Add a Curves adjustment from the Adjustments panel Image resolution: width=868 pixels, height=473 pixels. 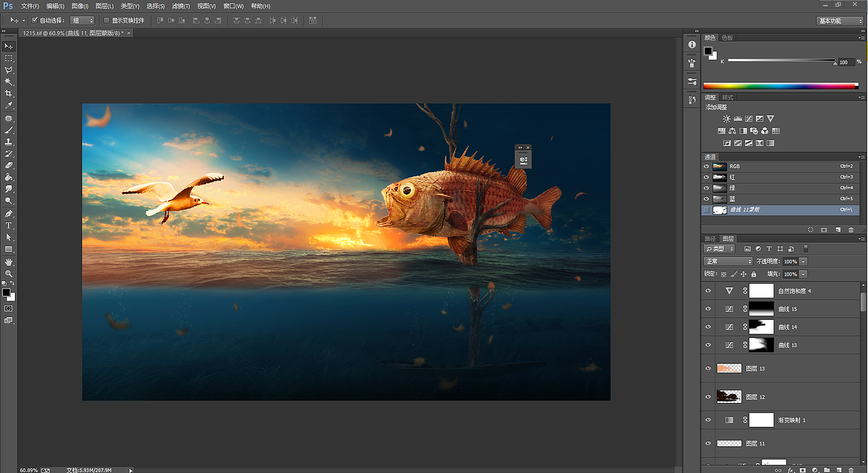[x=749, y=119]
